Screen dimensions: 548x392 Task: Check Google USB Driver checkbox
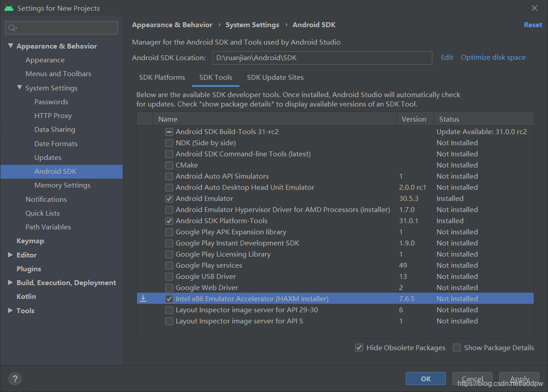click(x=169, y=277)
